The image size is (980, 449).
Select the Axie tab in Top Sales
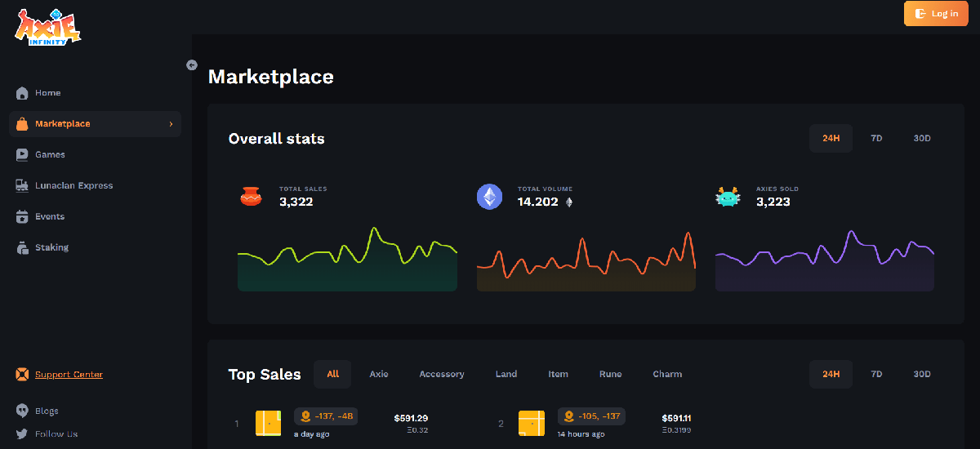click(x=379, y=375)
